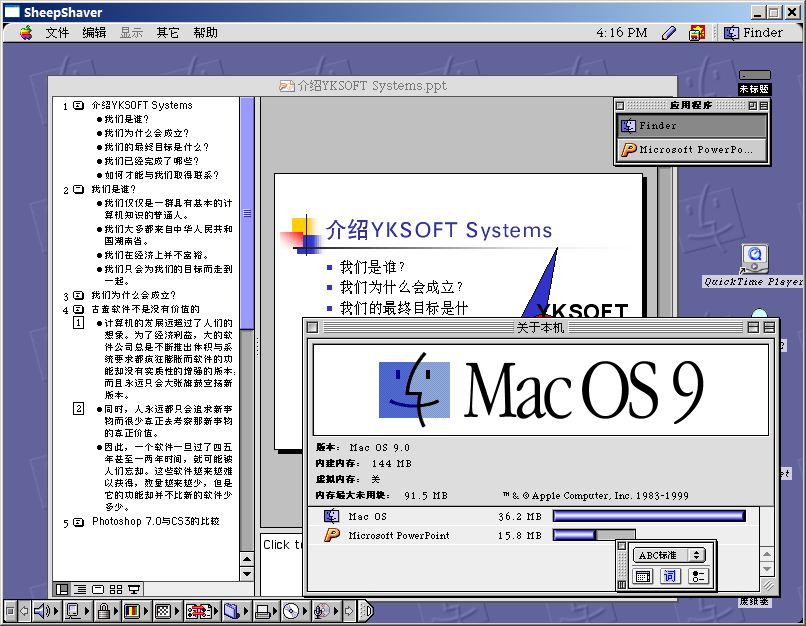Open the 编辑 menu
This screenshot has width=806, height=626.
94,33
